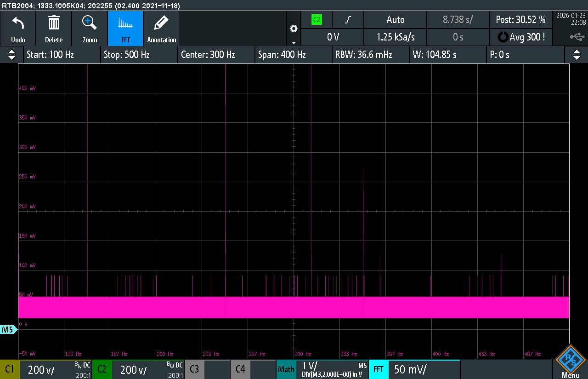Expand the left up-down arrow of FFT bar
Screen dimensions: 588x379
(11, 55)
